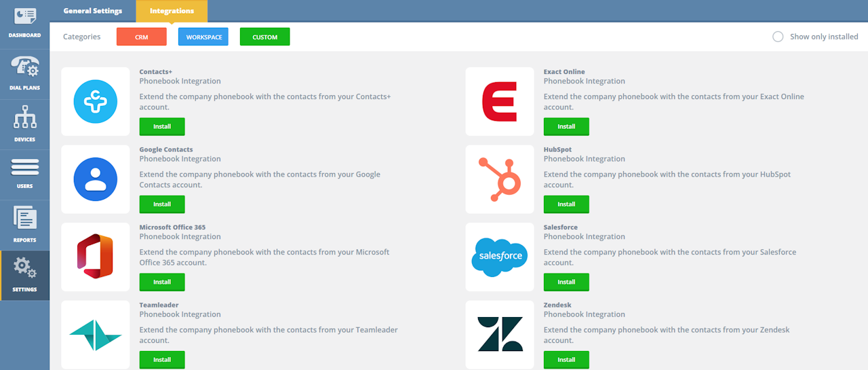
Task: Click the Zendesk logo tile
Action: [500, 334]
